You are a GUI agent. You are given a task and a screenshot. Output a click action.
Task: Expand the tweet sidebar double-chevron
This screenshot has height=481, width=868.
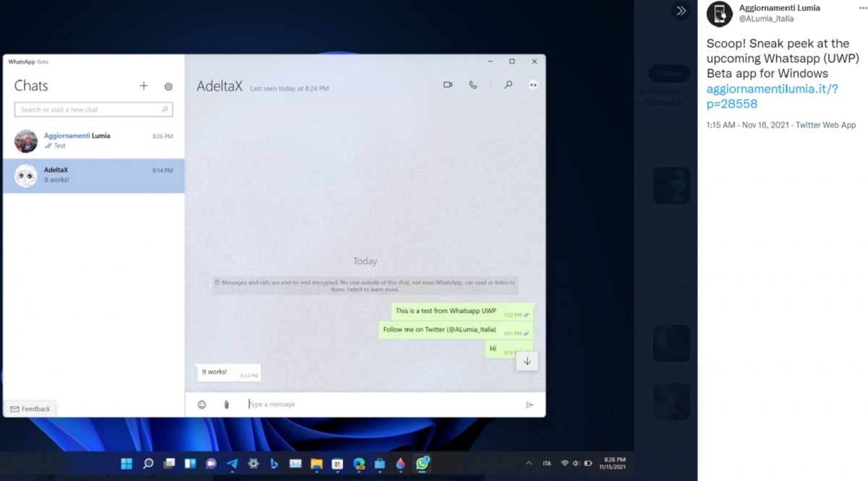(x=681, y=11)
